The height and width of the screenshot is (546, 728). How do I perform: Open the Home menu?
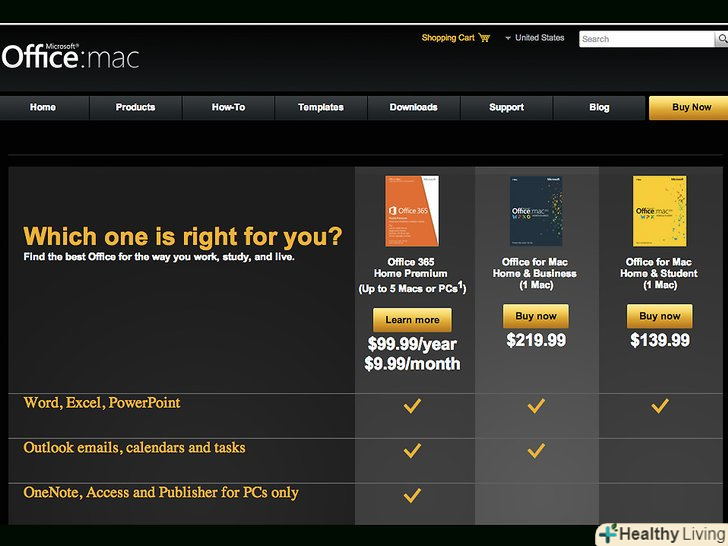(43, 107)
